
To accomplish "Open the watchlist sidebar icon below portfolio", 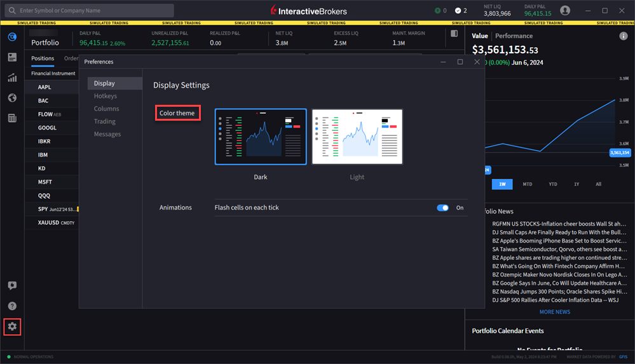I will [x=12, y=57].
